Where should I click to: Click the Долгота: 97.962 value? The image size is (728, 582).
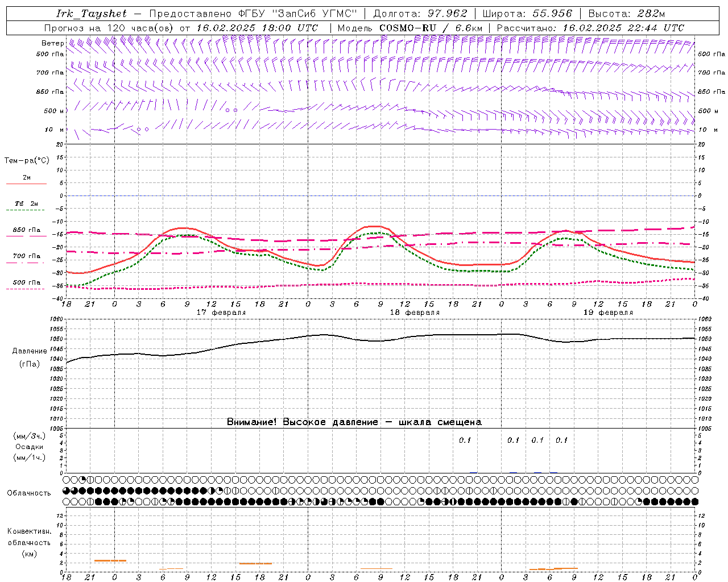coord(420,14)
